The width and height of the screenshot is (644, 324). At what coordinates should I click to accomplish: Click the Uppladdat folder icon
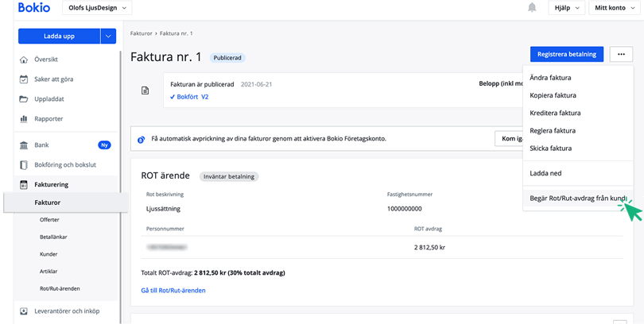24,99
